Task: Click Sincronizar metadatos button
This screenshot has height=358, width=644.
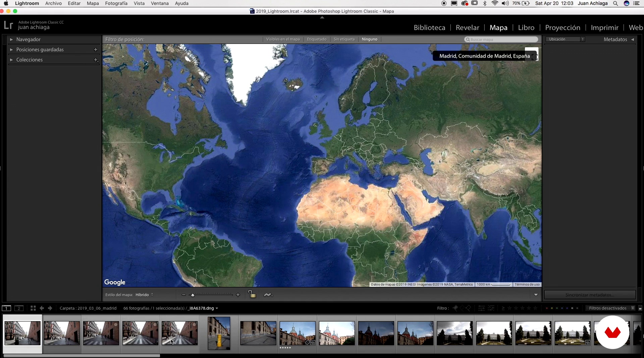Action: (x=590, y=295)
